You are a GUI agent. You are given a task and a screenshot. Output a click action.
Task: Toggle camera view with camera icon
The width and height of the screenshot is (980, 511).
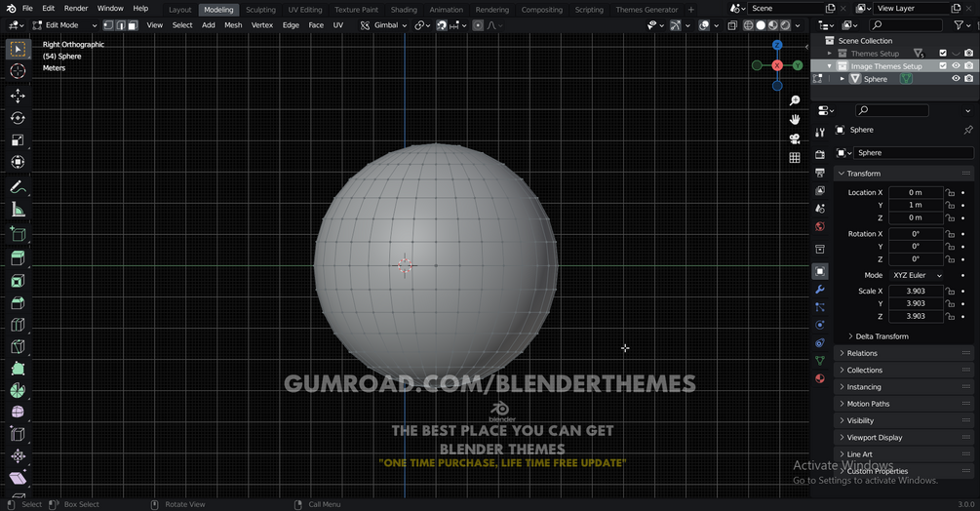[x=795, y=138]
